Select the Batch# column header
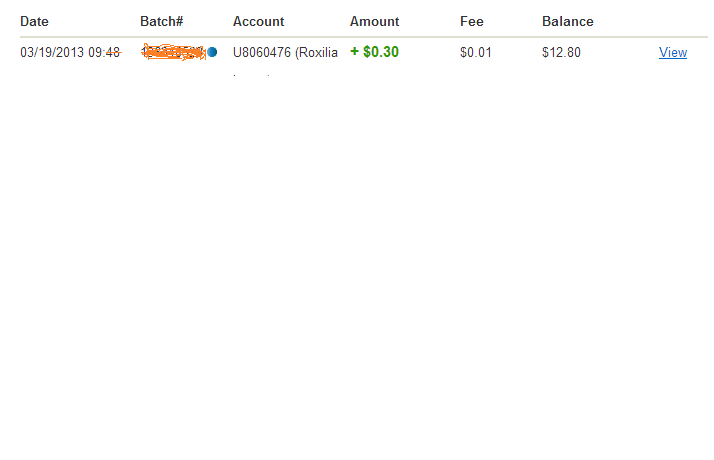The width and height of the screenshot is (714, 460). [x=162, y=21]
